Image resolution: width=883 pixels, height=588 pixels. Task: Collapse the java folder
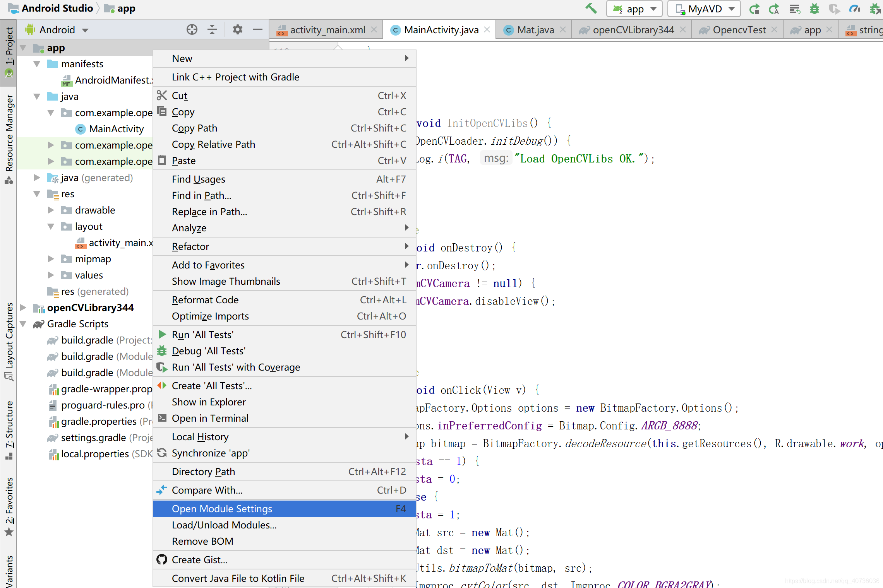pyautogui.click(x=37, y=96)
